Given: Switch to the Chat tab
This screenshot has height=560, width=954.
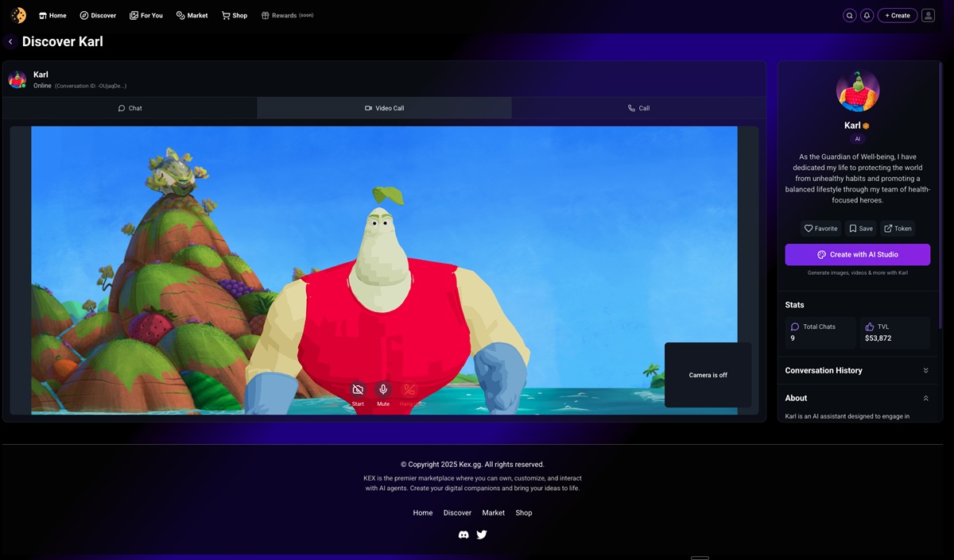Looking at the screenshot, I should pos(130,108).
